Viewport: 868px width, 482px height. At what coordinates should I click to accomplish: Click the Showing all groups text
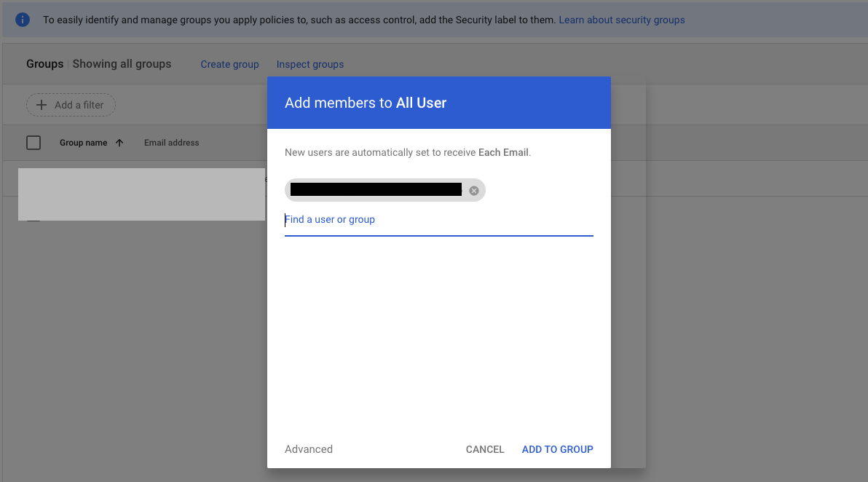(x=122, y=64)
